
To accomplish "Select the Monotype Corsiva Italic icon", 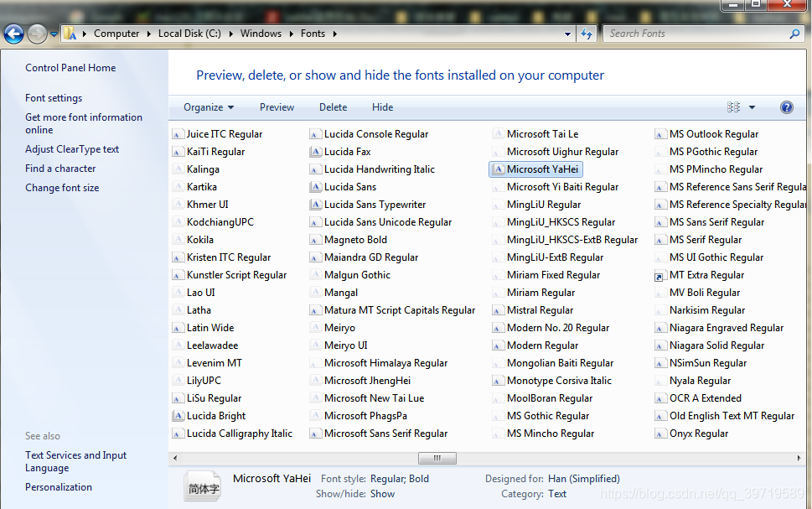I will click(498, 381).
